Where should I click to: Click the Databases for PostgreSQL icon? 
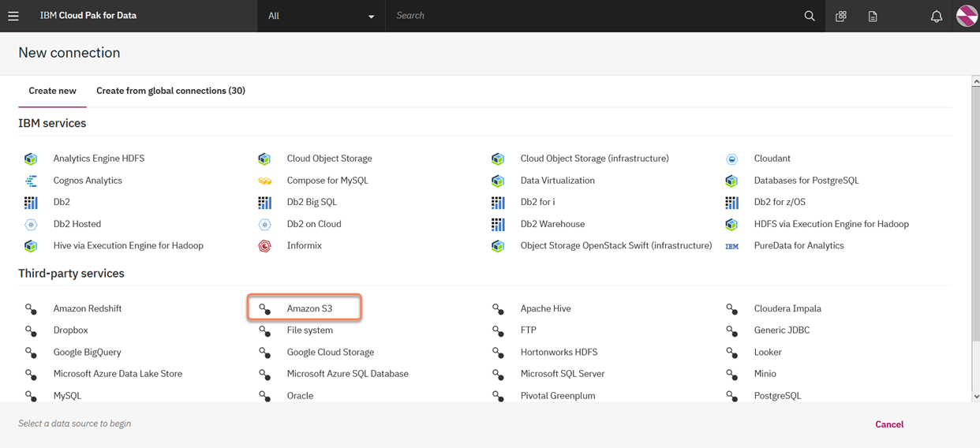tap(731, 181)
